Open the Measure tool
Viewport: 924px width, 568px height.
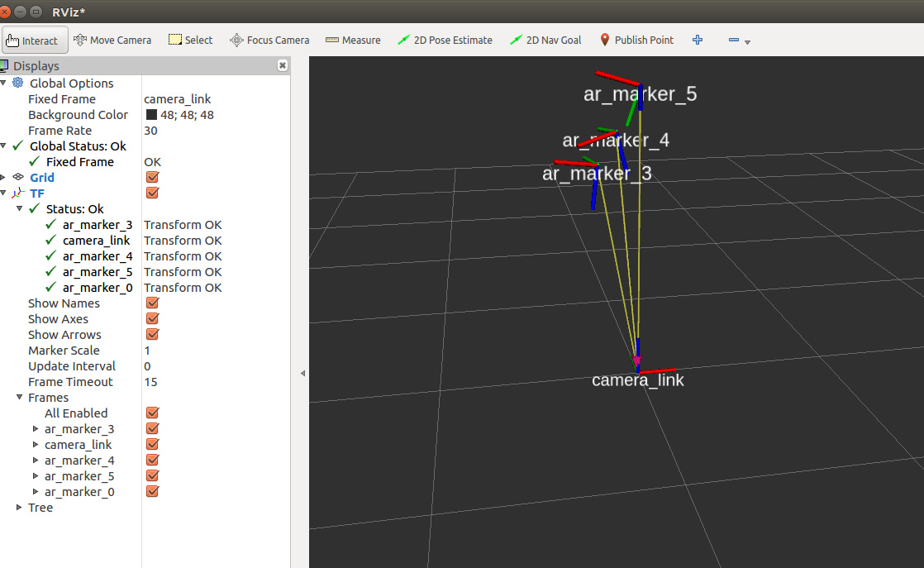(353, 40)
